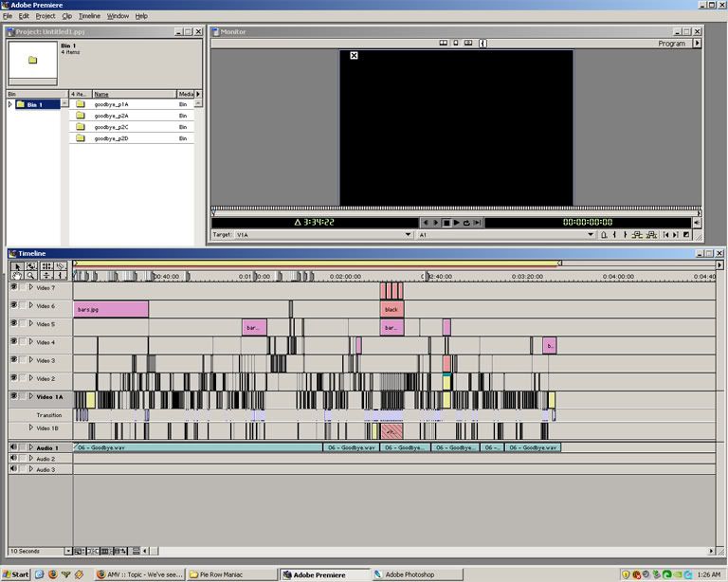Open the Target V1A dropdown
Viewport: 728px width, 582px height.
click(409, 234)
